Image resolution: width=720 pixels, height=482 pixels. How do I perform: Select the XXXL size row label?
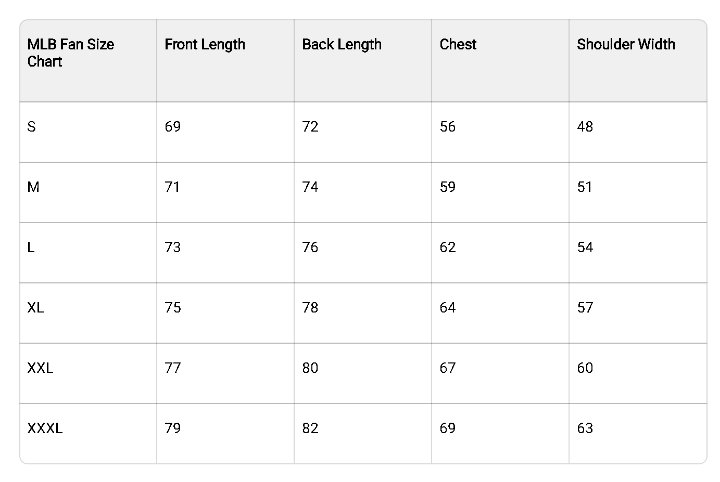pyautogui.click(x=45, y=428)
